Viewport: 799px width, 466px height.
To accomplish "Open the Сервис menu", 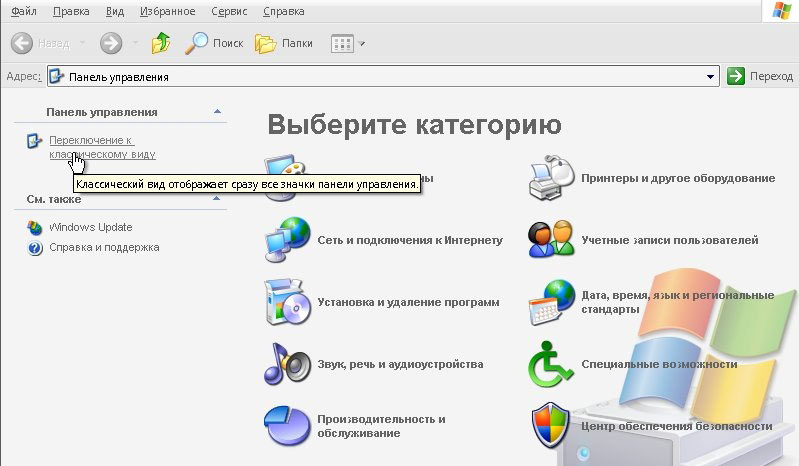I will pyautogui.click(x=229, y=12).
